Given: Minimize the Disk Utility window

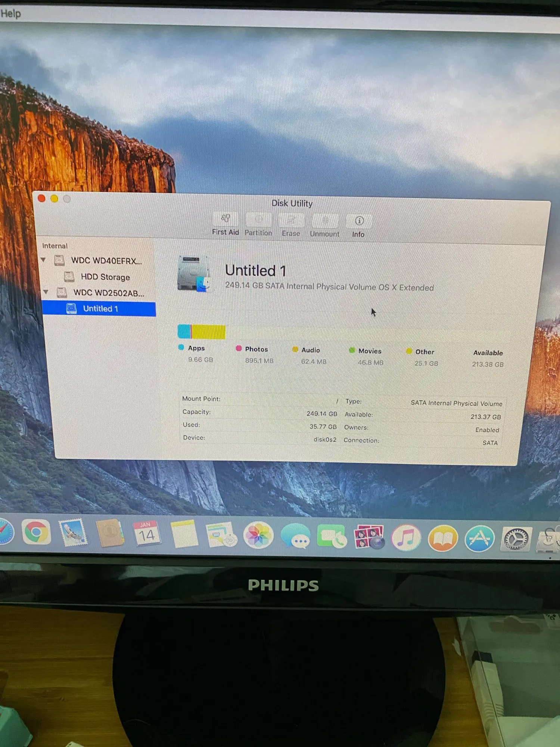Looking at the screenshot, I should tap(54, 199).
